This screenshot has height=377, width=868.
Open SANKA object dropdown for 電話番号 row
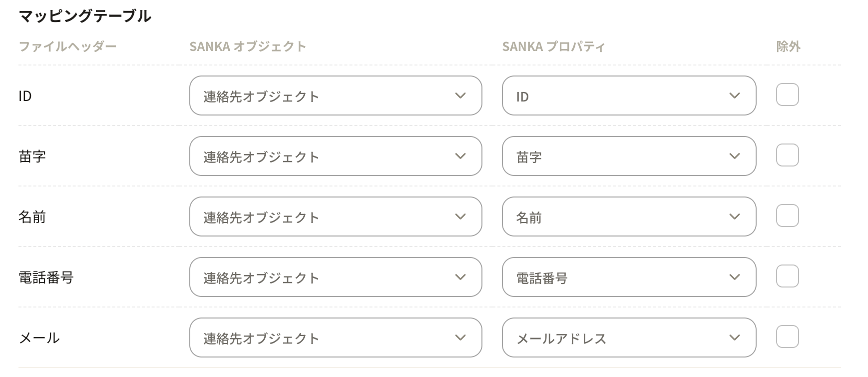click(335, 277)
